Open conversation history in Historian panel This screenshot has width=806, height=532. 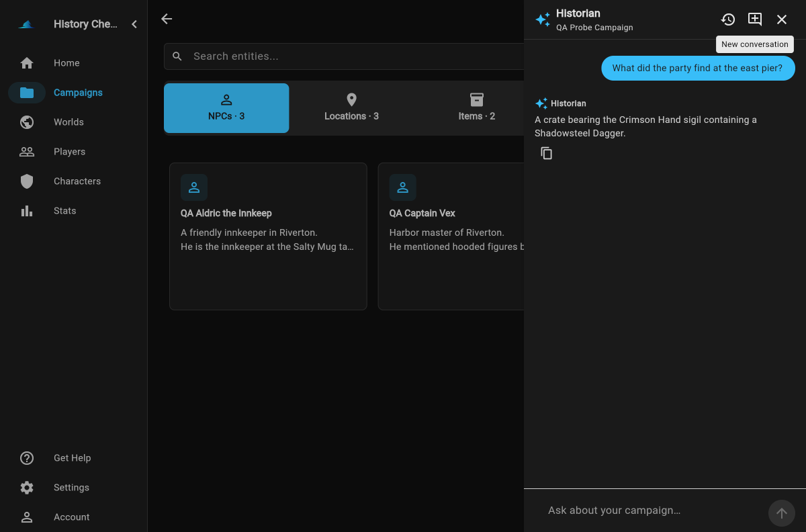[728, 19]
